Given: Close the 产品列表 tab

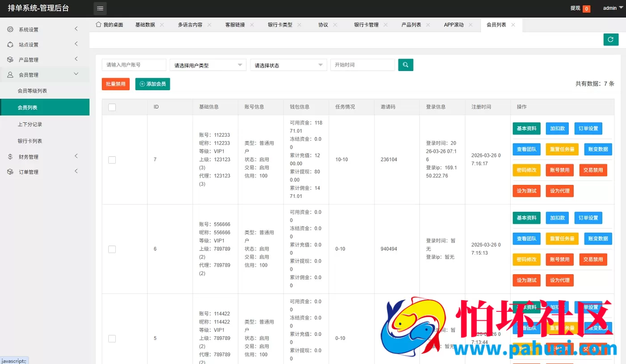Looking at the screenshot, I should coord(428,25).
